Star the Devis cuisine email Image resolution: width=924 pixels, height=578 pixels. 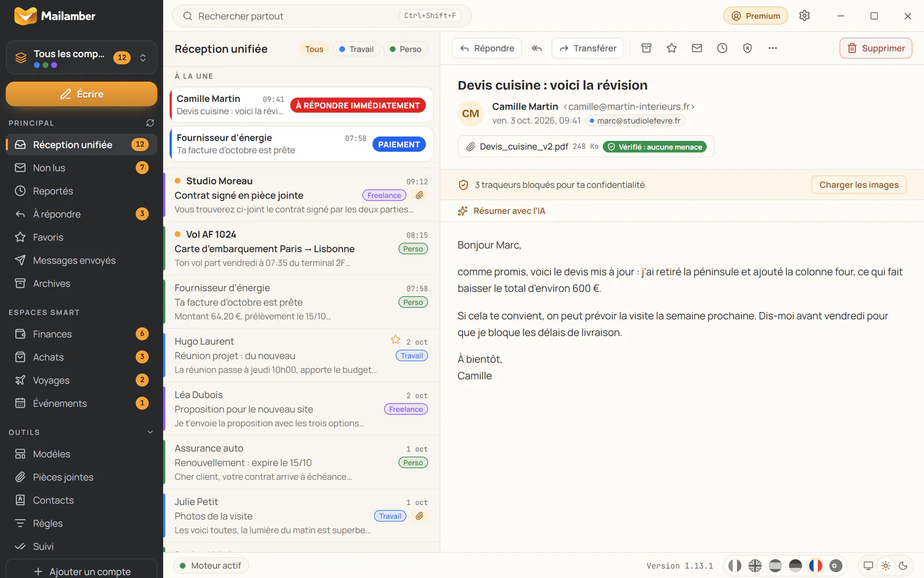(x=672, y=48)
